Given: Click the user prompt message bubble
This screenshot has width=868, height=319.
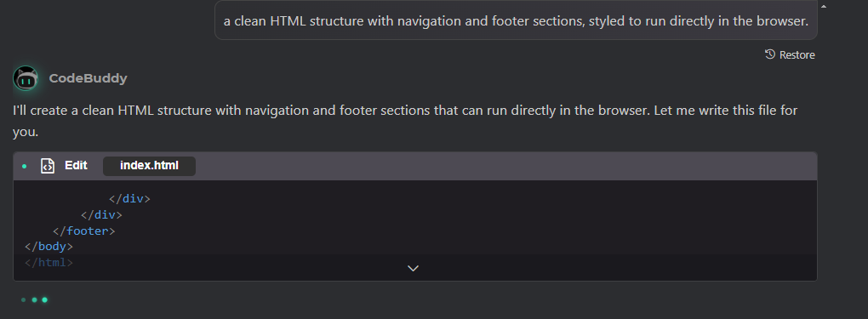Looking at the screenshot, I should click(516, 20).
